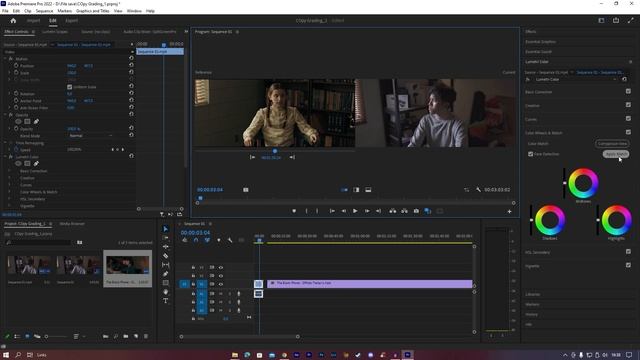The width and height of the screenshot is (640, 360).
Task: Expand the Basic Correction row in Effect Controls
Action: pos(9,171)
